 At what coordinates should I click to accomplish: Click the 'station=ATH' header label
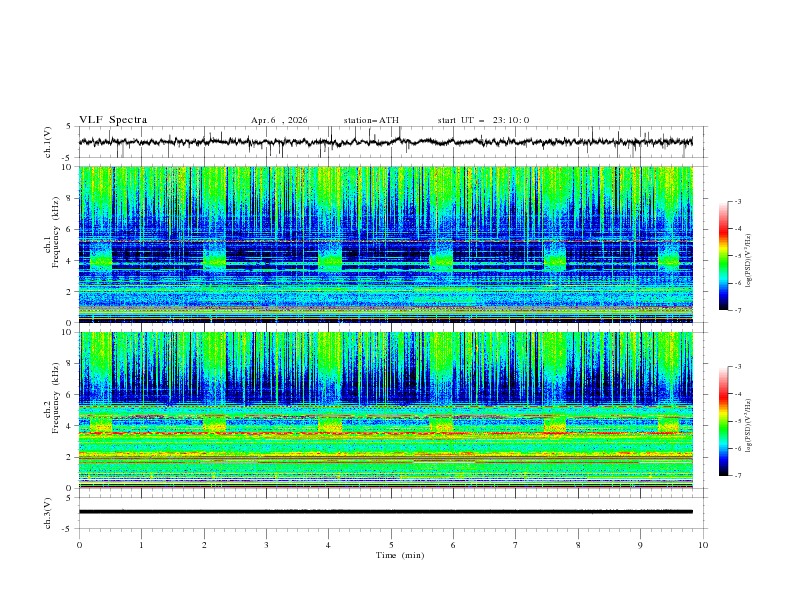371,120
